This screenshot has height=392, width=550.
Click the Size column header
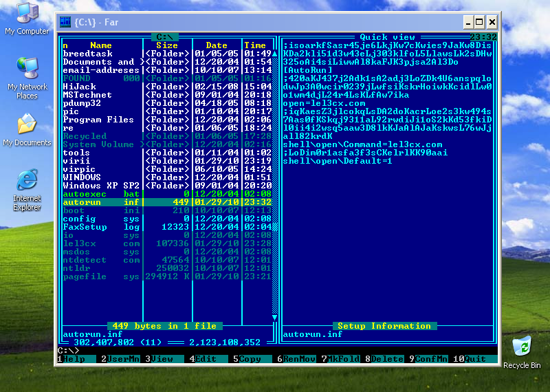[x=167, y=45]
